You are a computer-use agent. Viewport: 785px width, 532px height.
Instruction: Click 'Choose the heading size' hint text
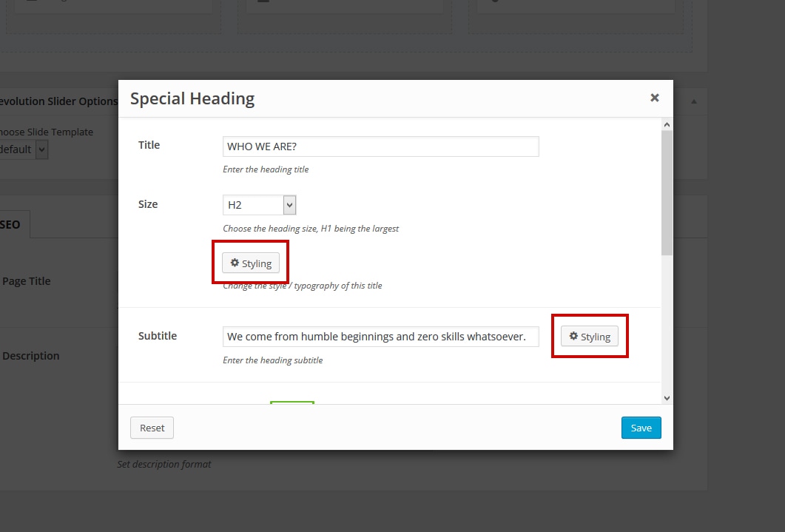tap(311, 228)
